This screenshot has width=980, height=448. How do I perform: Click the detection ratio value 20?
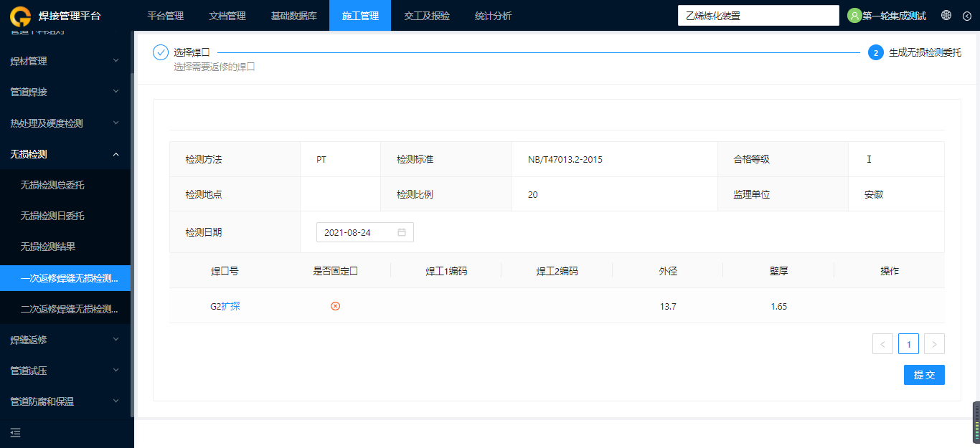click(533, 194)
